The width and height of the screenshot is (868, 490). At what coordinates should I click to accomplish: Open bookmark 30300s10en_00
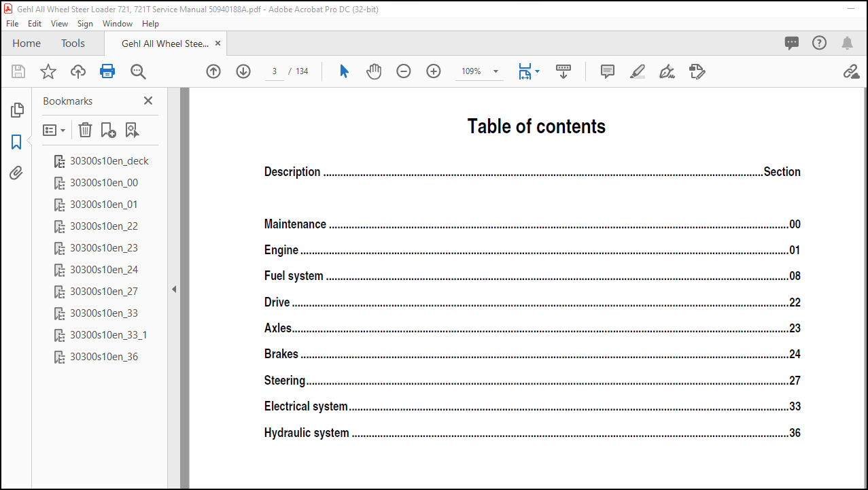103,183
